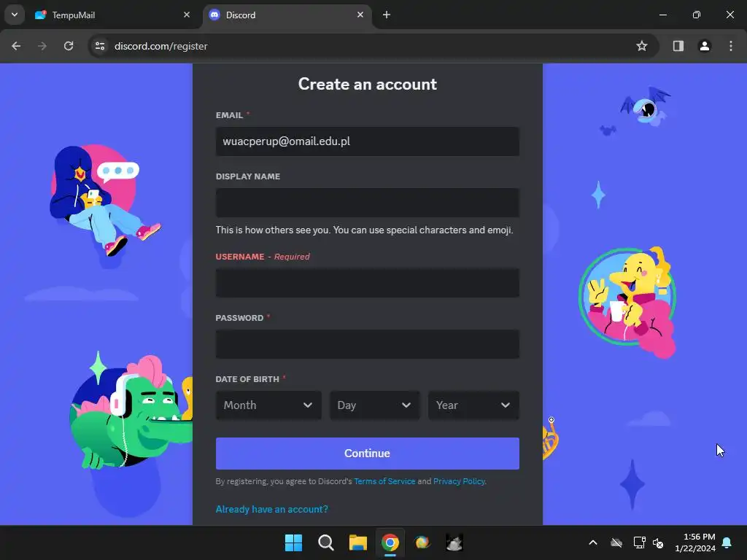Open Windows taskbar search
Screen dimensions: 747x560
click(326, 542)
